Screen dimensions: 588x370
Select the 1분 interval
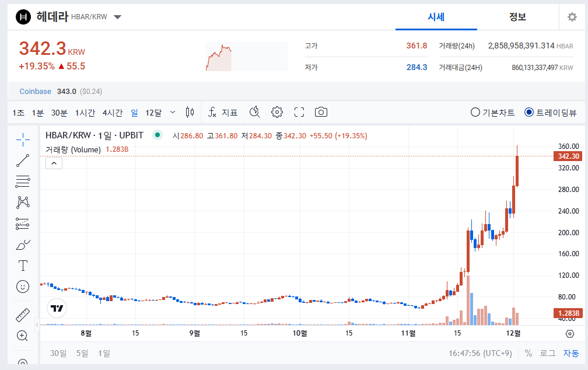(x=38, y=113)
